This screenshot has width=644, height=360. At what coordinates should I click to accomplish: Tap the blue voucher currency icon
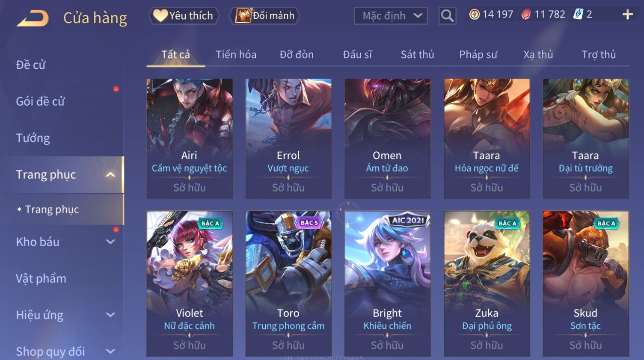point(578,15)
